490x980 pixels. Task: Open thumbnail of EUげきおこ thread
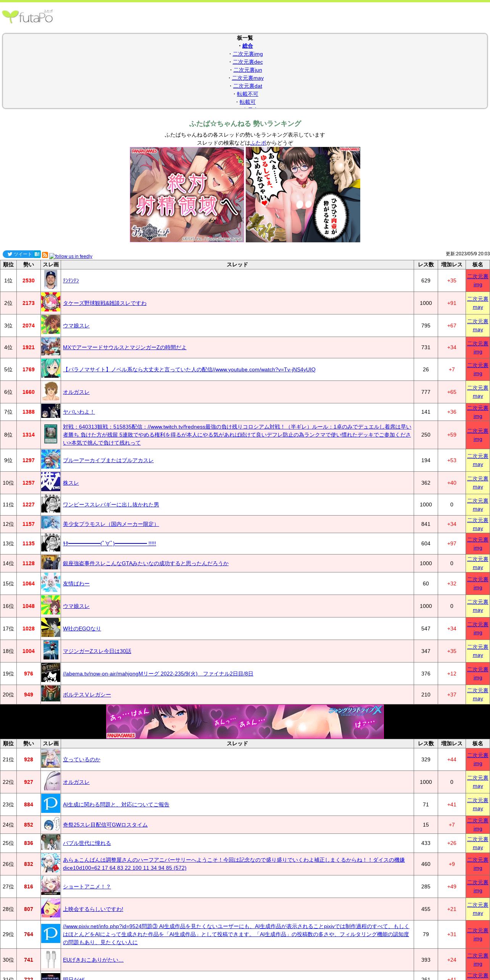coord(51,959)
